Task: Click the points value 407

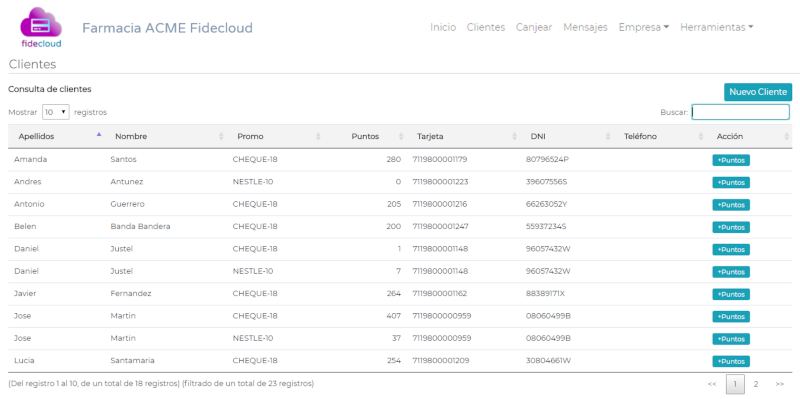Action: pos(394,316)
